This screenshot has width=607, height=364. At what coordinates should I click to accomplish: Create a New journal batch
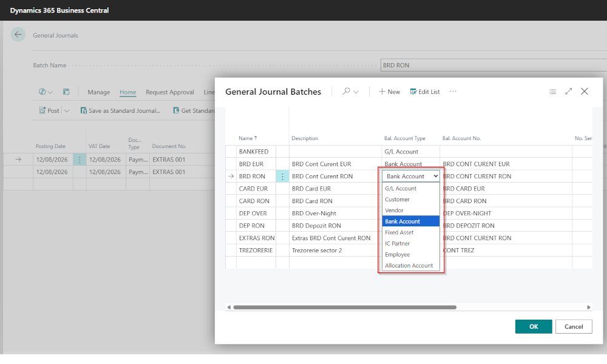[x=389, y=92]
